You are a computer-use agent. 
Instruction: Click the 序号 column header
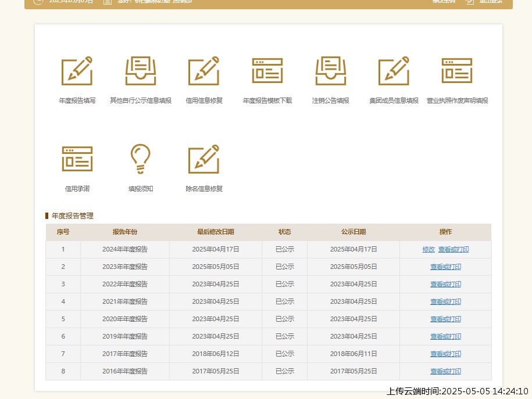point(63,232)
